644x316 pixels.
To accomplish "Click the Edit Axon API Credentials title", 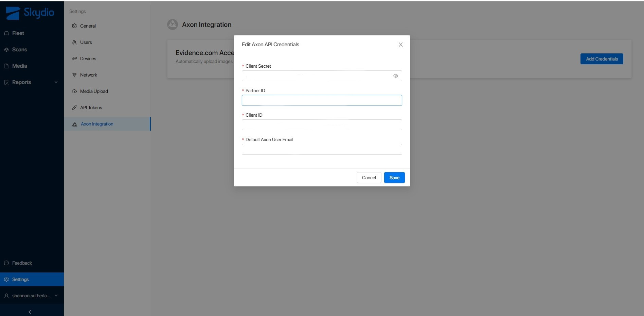I will [270, 45].
